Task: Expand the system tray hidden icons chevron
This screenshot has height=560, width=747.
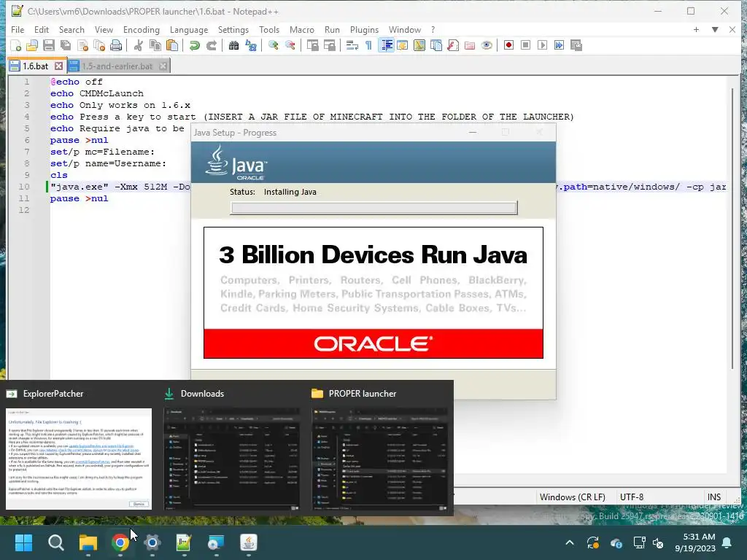Action: click(x=569, y=542)
